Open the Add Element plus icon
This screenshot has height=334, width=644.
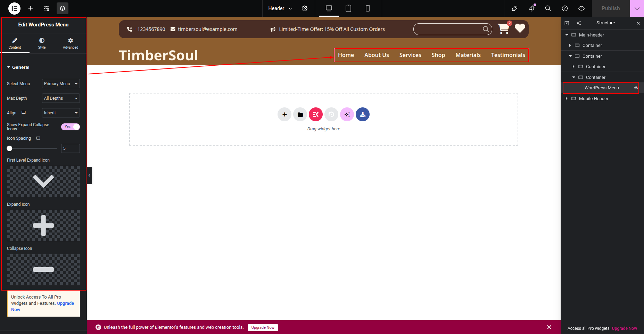pos(31,8)
